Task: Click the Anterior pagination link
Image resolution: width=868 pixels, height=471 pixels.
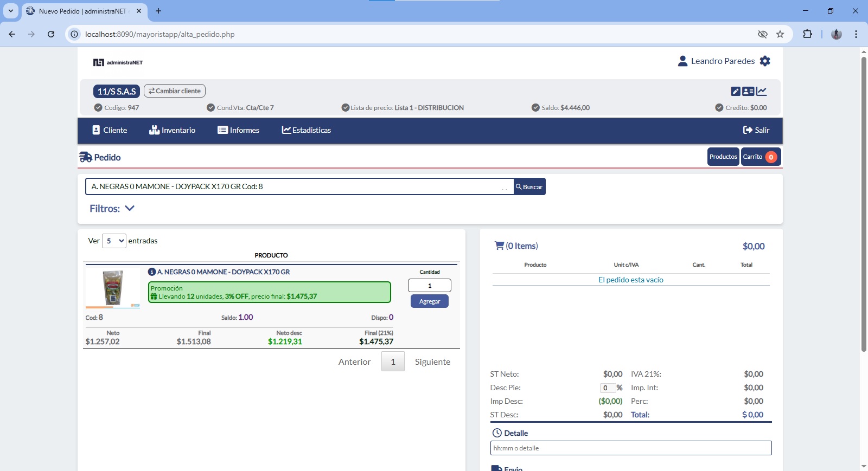Action: (354, 362)
